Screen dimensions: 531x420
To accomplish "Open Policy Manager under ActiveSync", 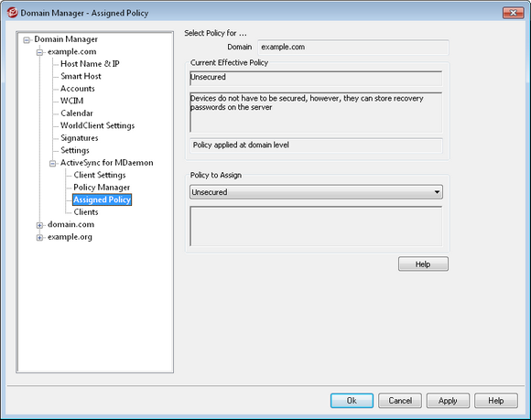I will click(102, 188).
